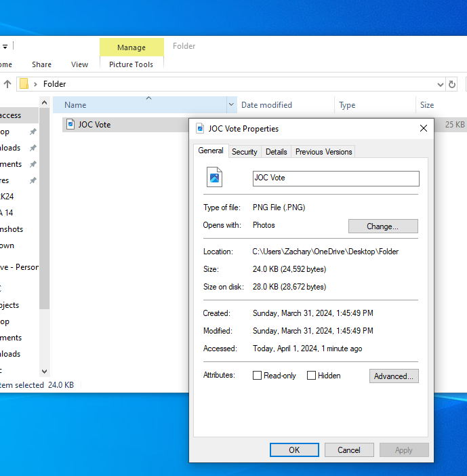Viewport: 467px width, 476px height.
Task: Click the Up one level arrow
Action: [x=7, y=84]
